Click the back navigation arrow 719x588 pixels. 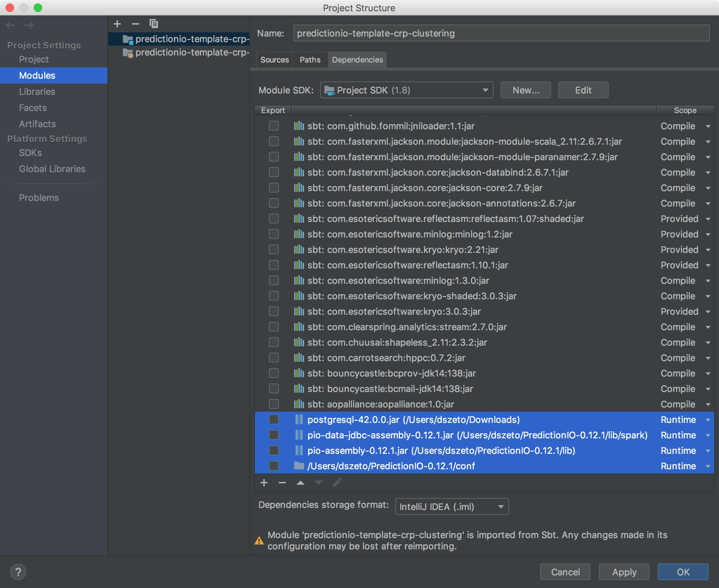coord(11,25)
